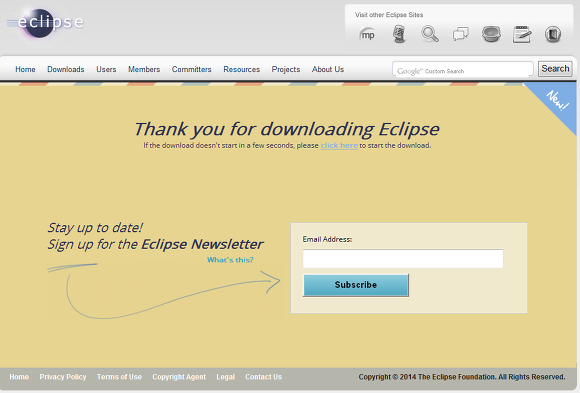Open the 'What's this?' link
The width and height of the screenshot is (580, 393).
[x=230, y=260]
